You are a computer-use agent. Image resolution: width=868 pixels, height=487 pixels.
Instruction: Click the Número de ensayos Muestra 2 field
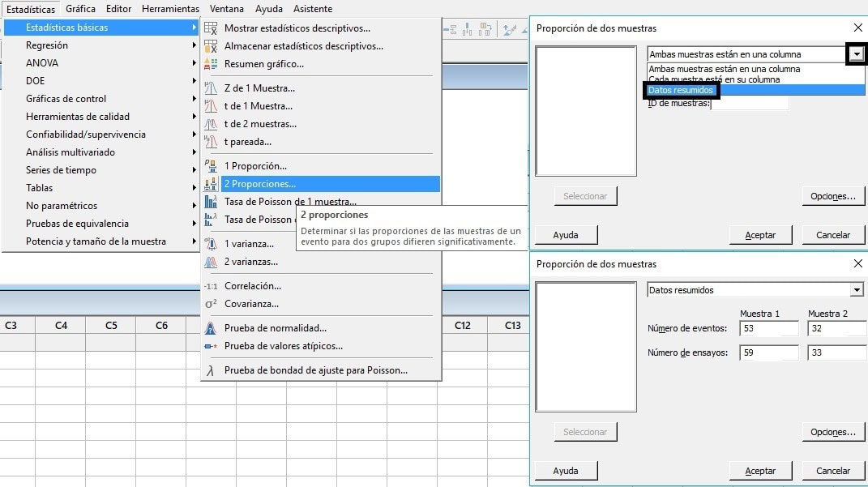pos(837,353)
